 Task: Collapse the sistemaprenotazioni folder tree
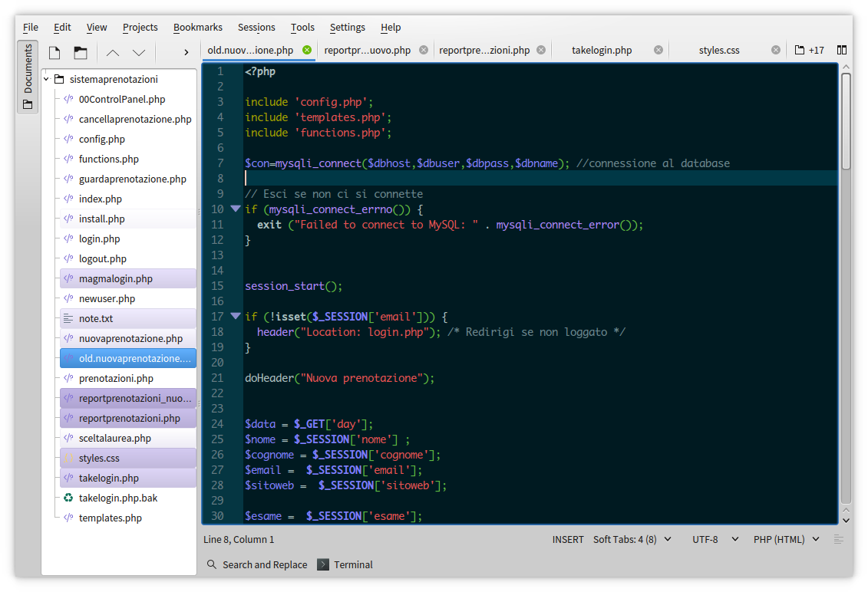pos(47,79)
